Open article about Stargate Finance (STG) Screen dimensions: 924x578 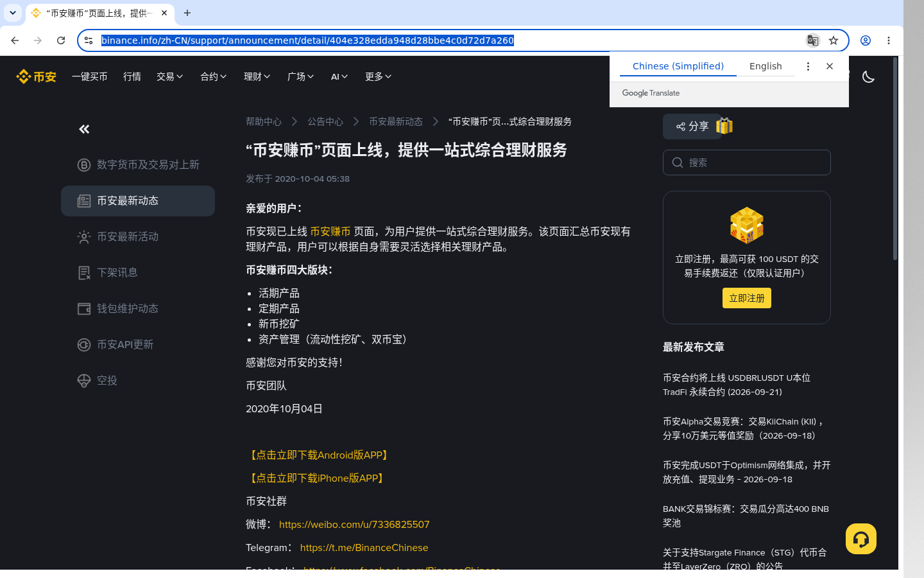744,559
